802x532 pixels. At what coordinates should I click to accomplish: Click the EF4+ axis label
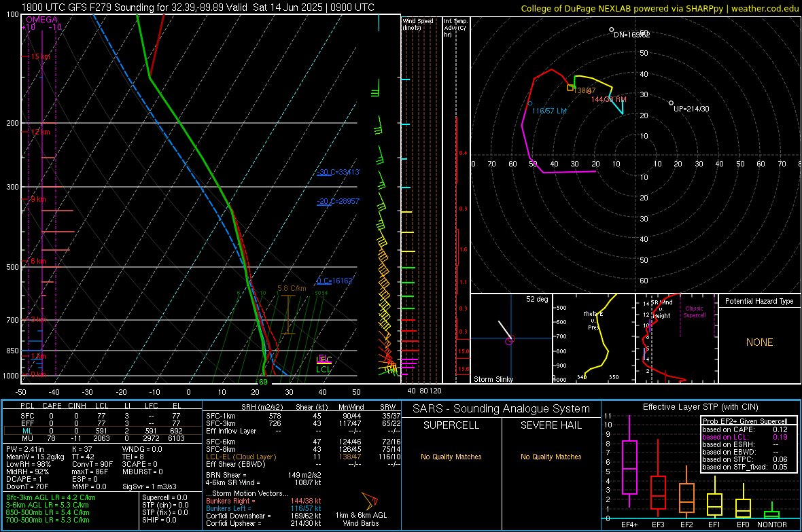tap(629, 525)
